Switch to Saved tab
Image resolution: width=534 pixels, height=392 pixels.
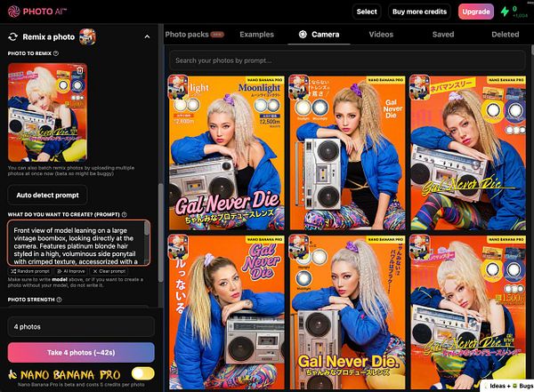(443, 35)
